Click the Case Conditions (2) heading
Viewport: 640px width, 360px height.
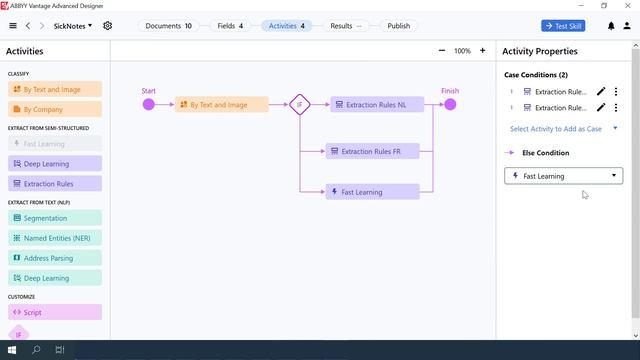click(x=536, y=75)
